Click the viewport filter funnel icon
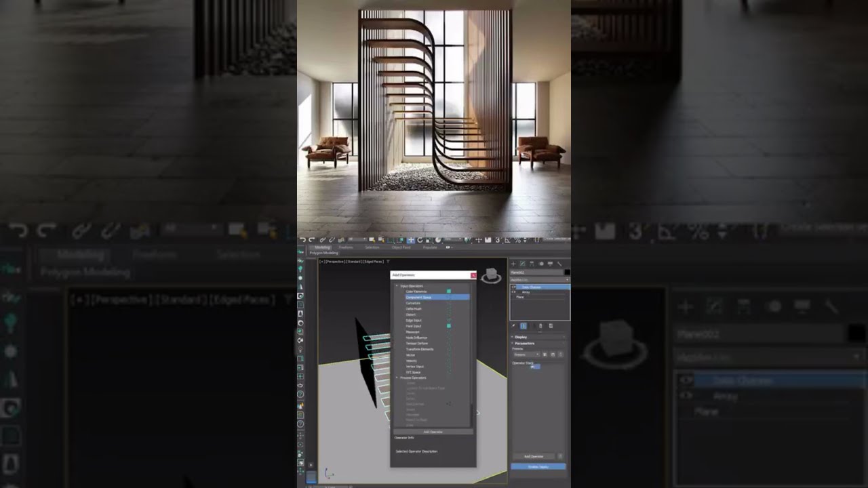 point(388,262)
